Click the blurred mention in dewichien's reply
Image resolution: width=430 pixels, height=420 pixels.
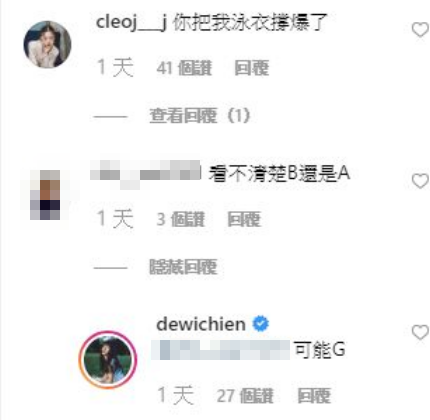click(221, 350)
